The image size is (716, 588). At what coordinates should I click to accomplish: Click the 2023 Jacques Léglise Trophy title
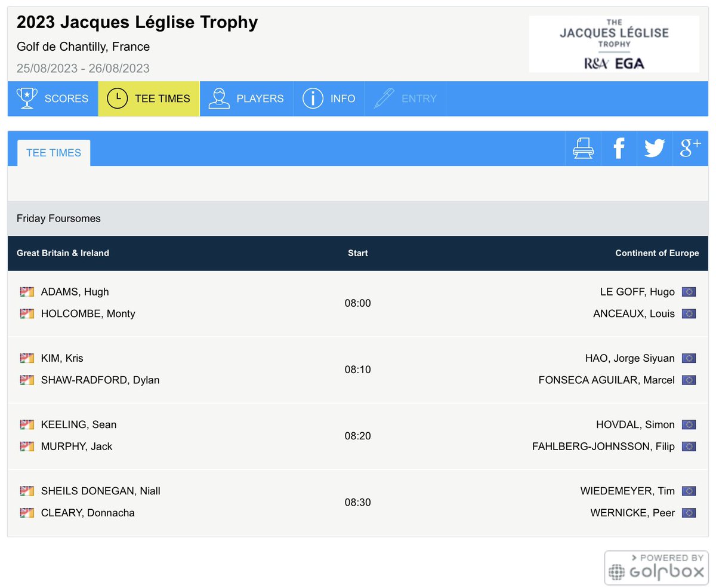137,23
